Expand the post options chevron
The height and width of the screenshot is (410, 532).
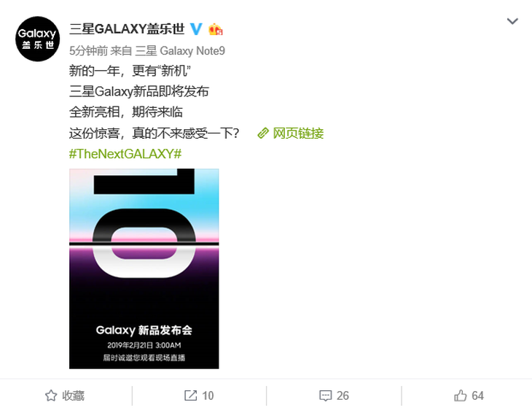point(512,21)
